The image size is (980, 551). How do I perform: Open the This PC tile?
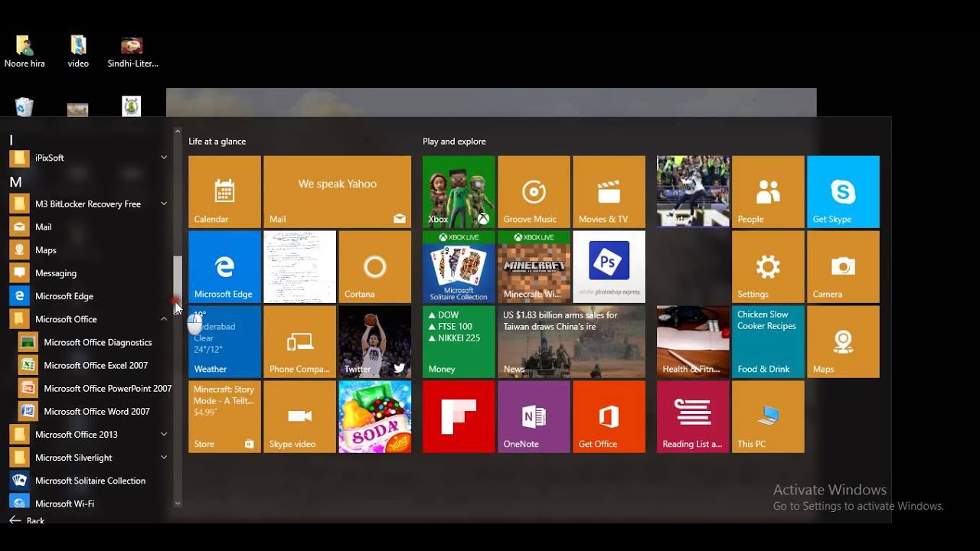coord(768,417)
